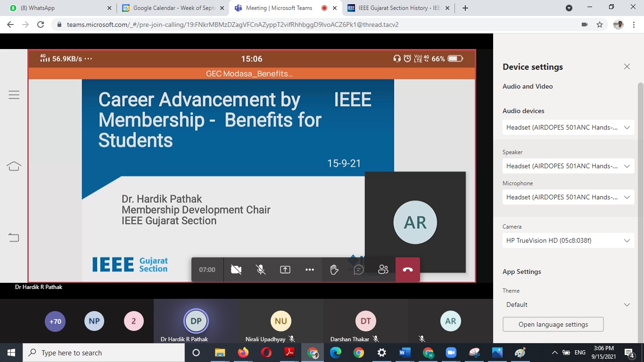
Task: Open Zoom from the Windows taskbar
Action: (451, 353)
